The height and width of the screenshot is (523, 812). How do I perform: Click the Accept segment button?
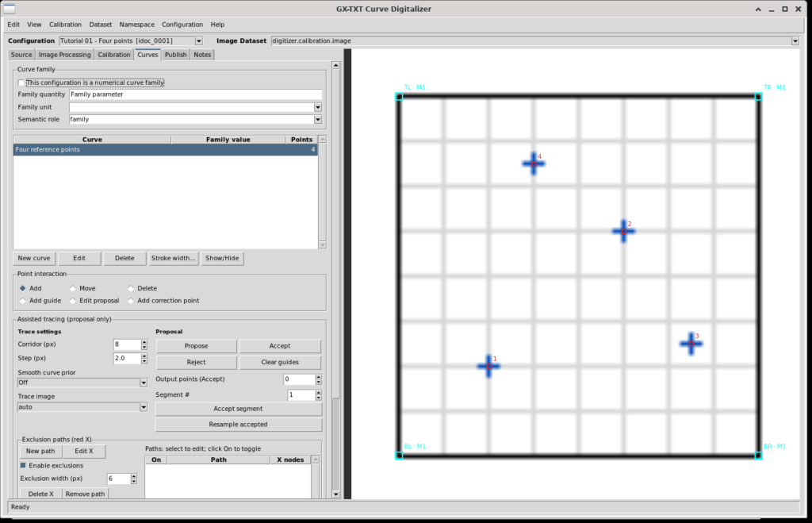click(x=238, y=409)
